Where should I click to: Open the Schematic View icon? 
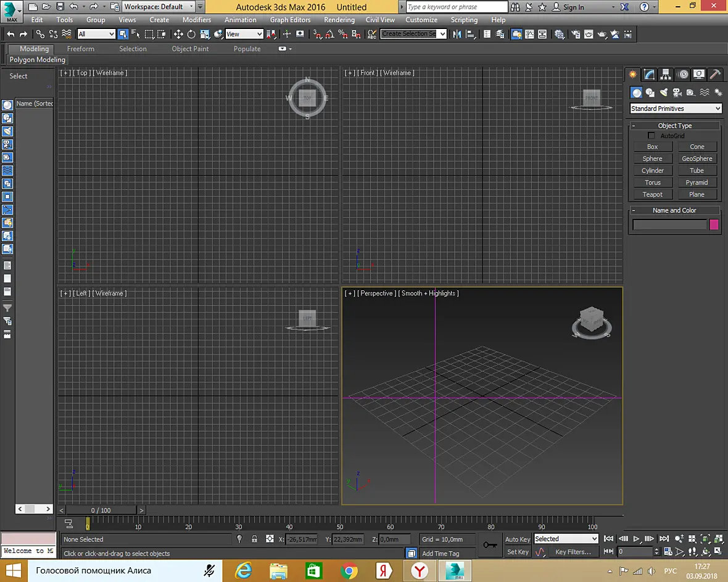[542, 35]
